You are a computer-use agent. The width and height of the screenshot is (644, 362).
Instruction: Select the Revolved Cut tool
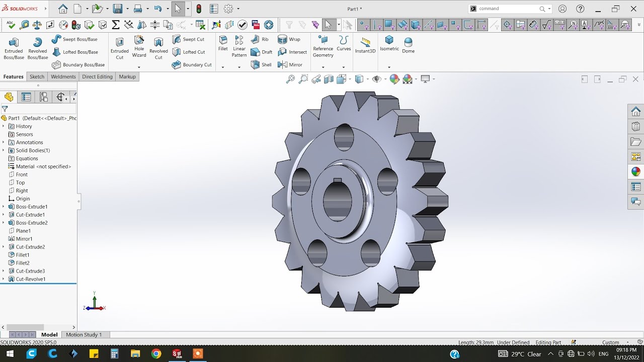(x=158, y=48)
